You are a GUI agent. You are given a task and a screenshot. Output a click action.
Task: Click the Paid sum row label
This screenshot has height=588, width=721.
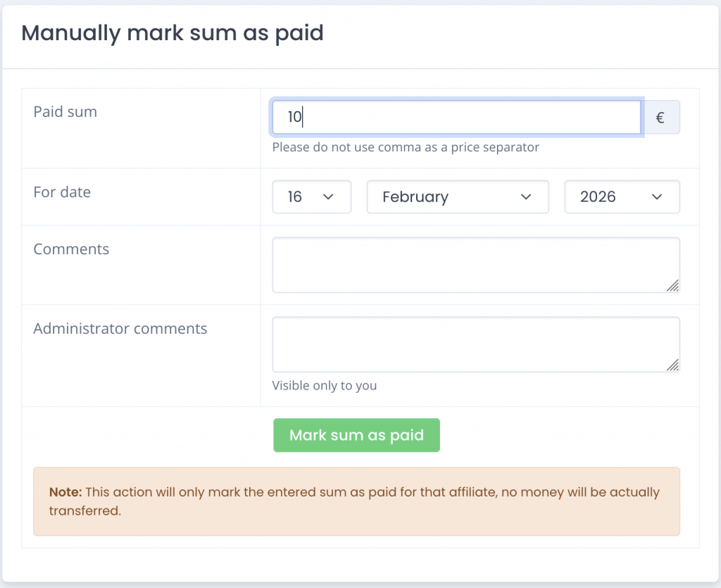(x=65, y=111)
